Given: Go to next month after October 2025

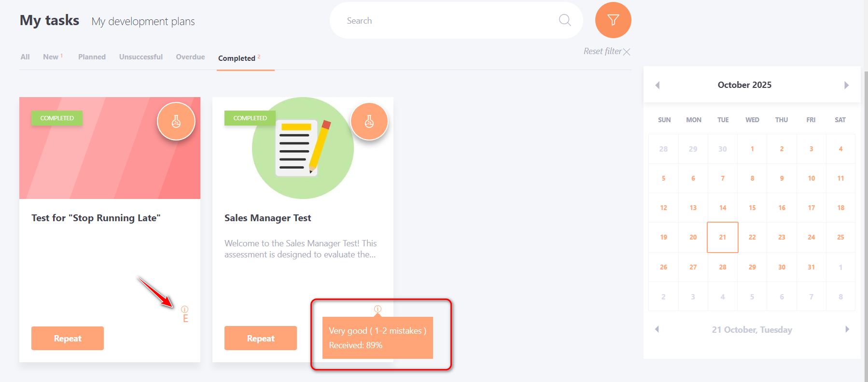Looking at the screenshot, I should click(846, 85).
